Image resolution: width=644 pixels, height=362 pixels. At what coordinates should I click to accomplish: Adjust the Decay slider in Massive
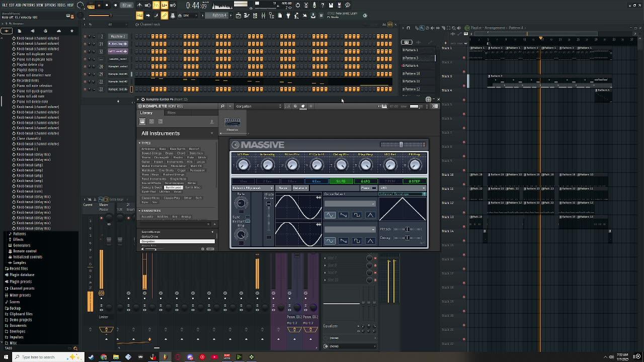coord(408,238)
